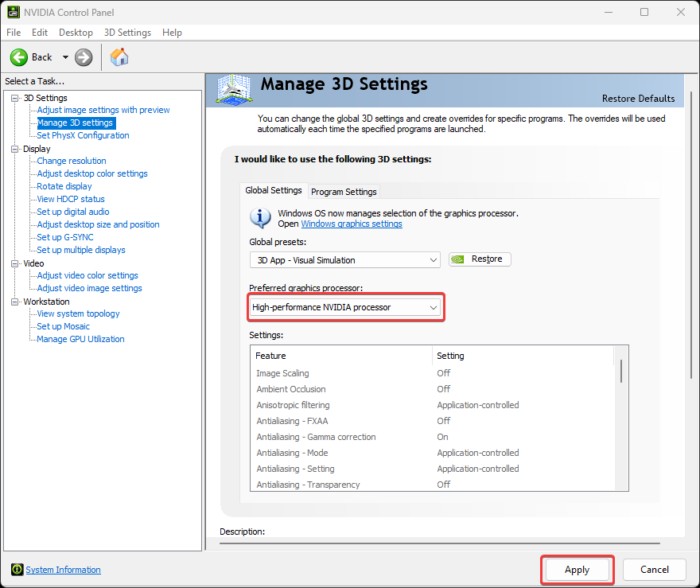Open the 3D Settings menu
The height and width of the screenshot is (588, 700).
click(127, 33)
